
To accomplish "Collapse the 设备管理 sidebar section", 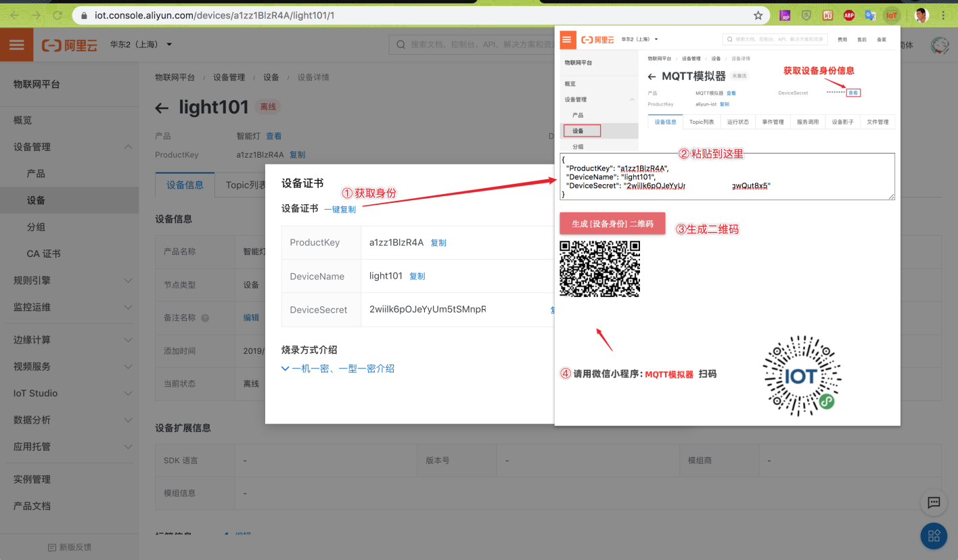I will pyautogui.click(x=128, y=147).
